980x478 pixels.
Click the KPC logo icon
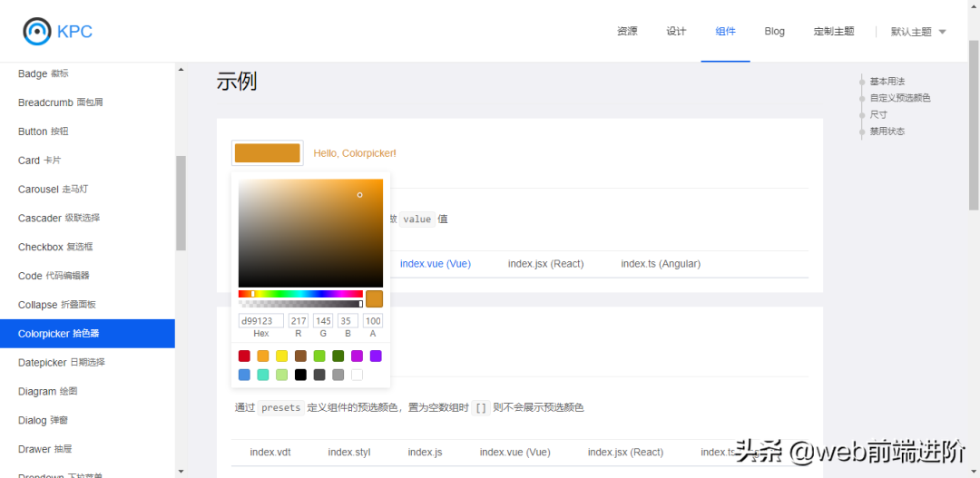pyautogui.click(x=37, y=31)
